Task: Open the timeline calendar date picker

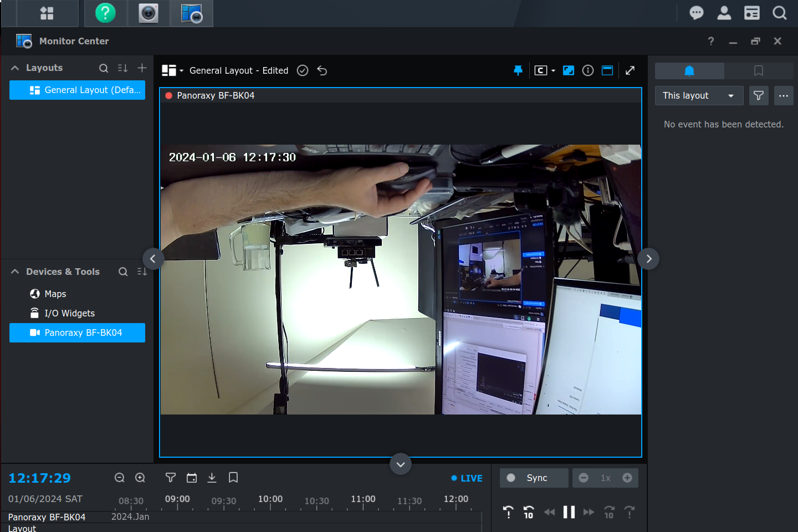Action: tap(192, 478)
